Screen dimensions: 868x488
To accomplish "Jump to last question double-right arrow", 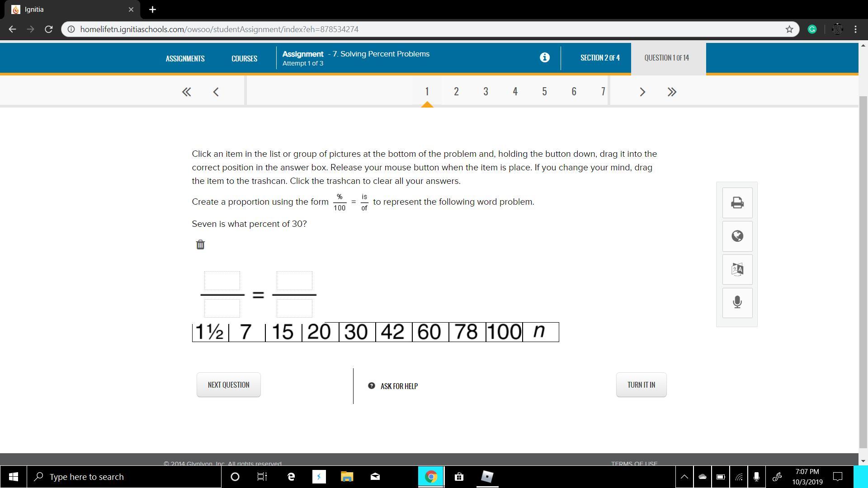I will click(x=672, y=92).
